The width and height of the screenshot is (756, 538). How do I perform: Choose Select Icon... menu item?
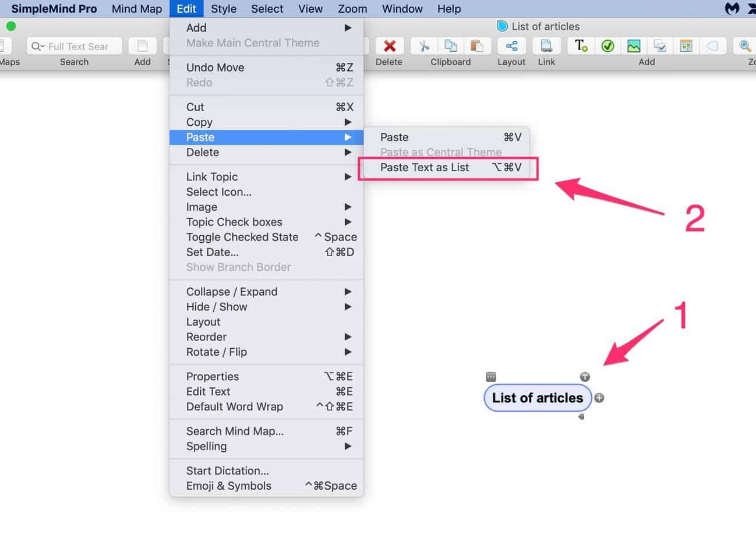click(x=266, y=192)
